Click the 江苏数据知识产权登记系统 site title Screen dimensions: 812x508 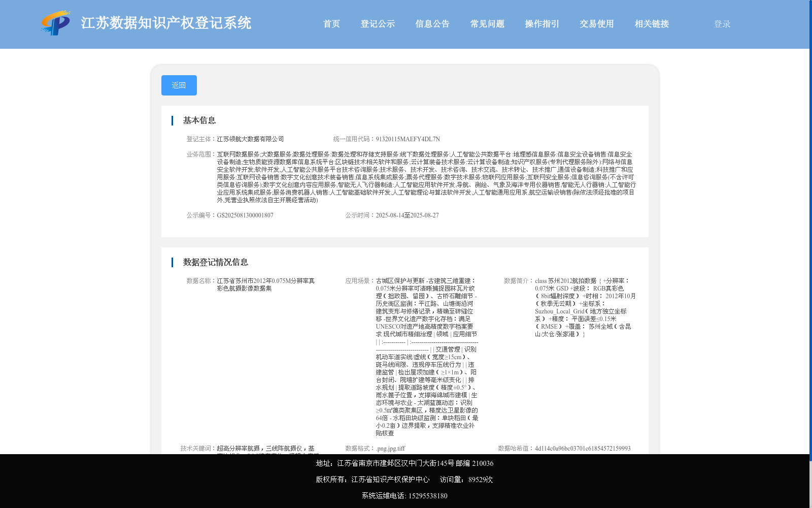pos(166,23)
